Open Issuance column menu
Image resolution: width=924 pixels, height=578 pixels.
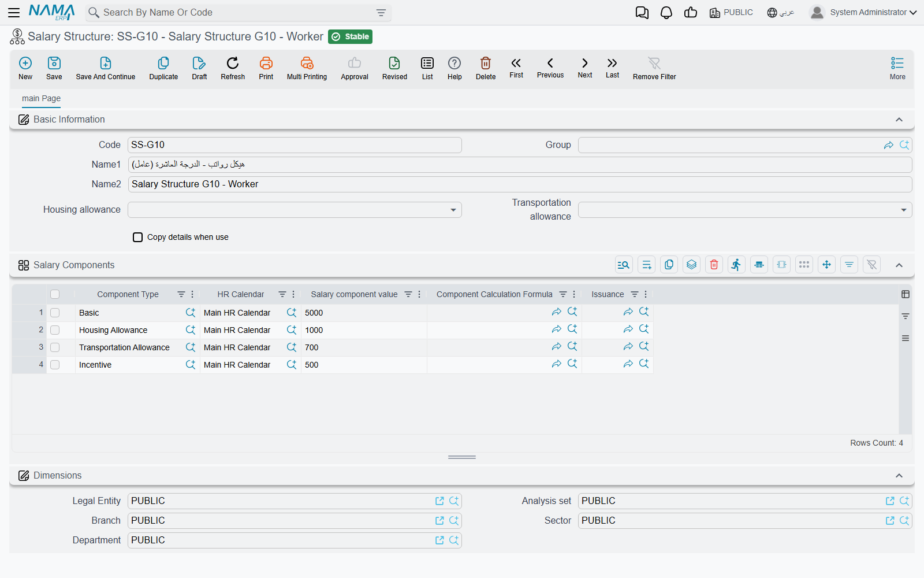(x=646, y=294)
